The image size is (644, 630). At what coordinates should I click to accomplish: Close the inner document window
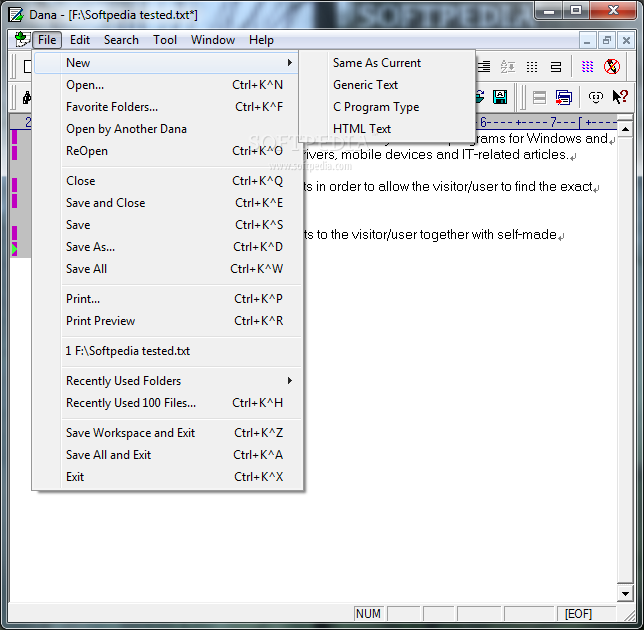[x=626, y=40]
